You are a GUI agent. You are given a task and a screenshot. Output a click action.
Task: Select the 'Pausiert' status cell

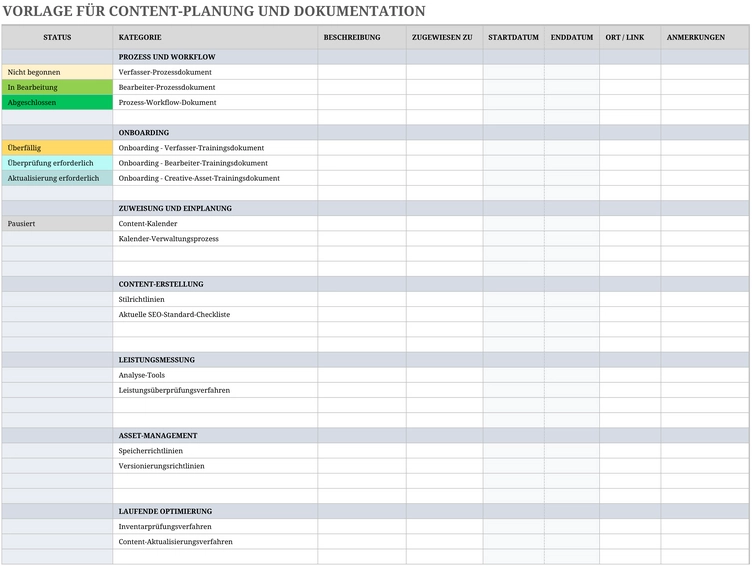coord(57,224)
